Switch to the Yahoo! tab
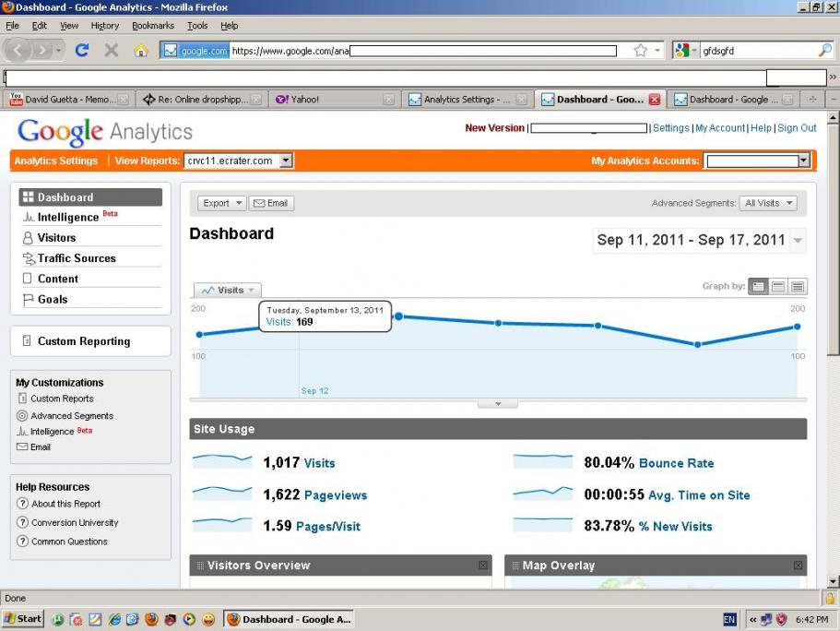This screenshot has height=631, width=840. pyautogui.click(x=335, y=100)
